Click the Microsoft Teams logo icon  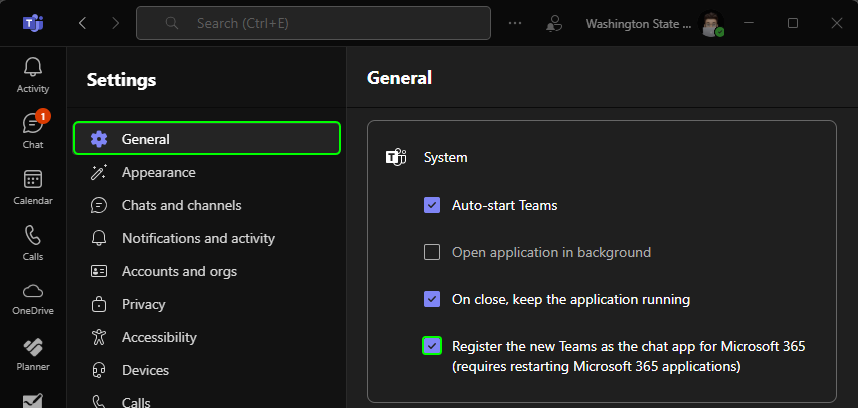click(33, 23)
